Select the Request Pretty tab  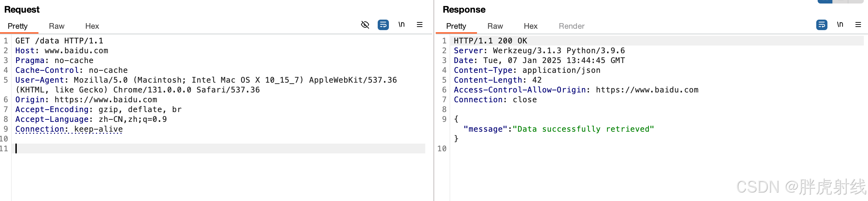point(17,26)
